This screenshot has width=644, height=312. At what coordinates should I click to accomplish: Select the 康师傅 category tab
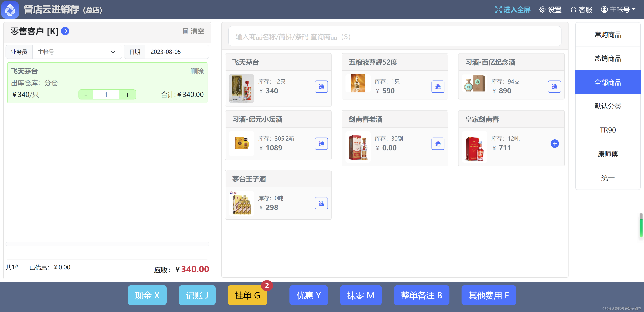607,154
